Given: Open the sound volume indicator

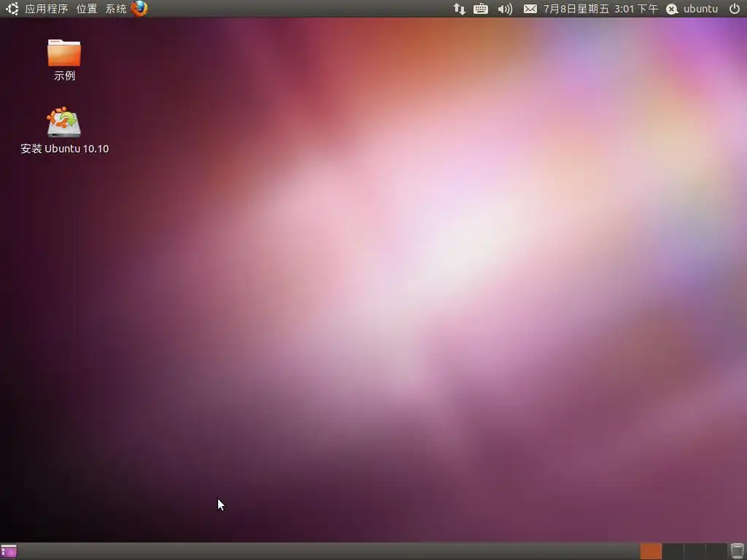Looking at the screenshot, I should pyautogui.click(x=505, y=9).
